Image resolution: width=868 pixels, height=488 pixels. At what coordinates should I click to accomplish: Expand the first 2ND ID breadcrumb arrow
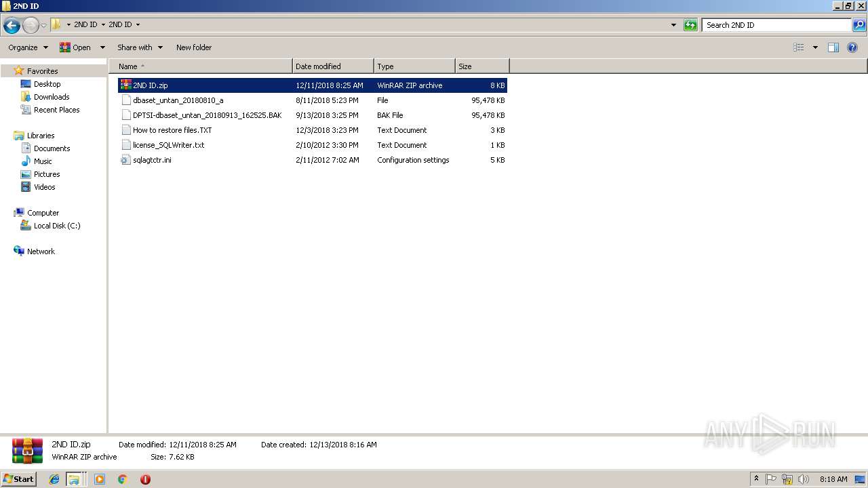click(x=103, y=24)
